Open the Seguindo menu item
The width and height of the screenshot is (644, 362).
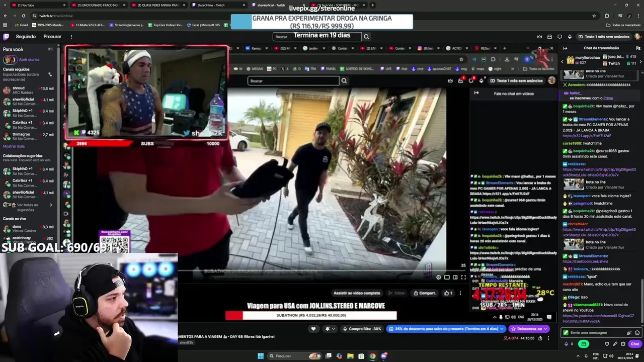click(x=26, y=37)
